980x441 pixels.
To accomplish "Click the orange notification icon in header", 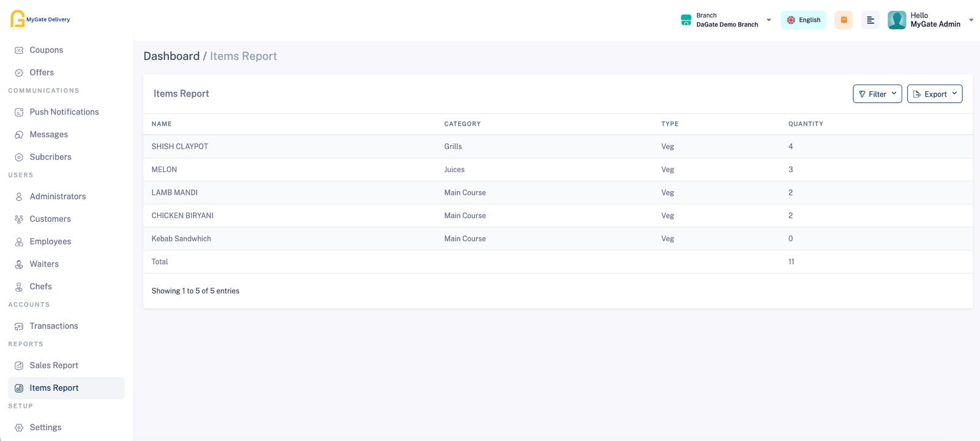I will [x=843, y=20].
